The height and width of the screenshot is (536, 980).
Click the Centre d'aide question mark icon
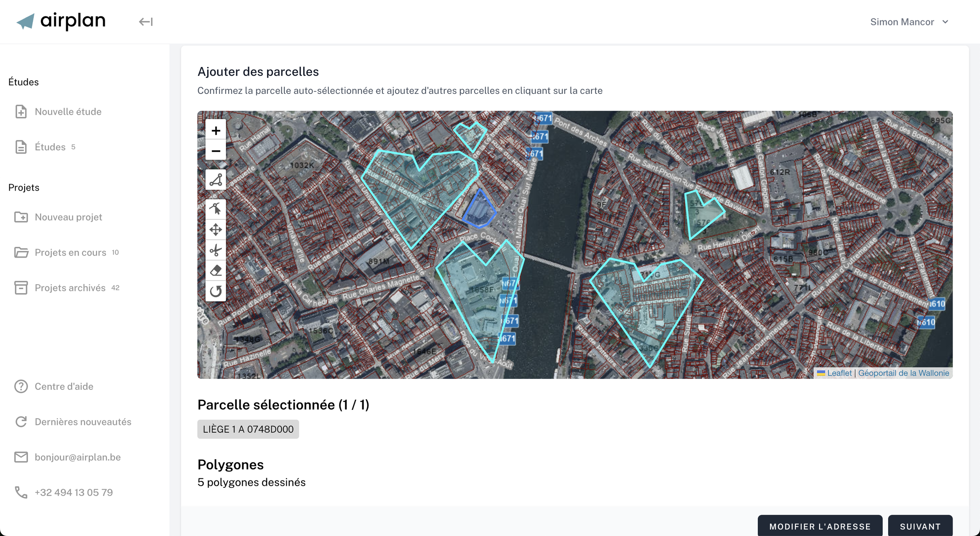click(x=21, y=386)
